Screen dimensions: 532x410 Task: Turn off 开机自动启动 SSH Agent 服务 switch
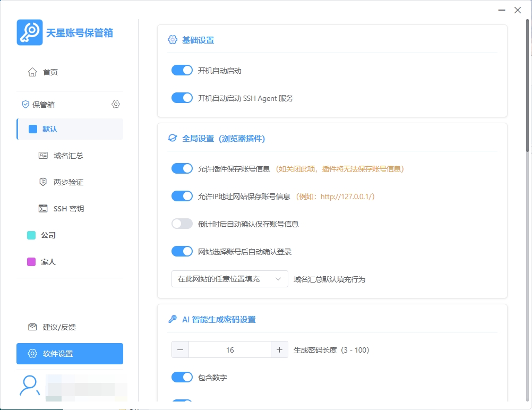pos(182,98)
